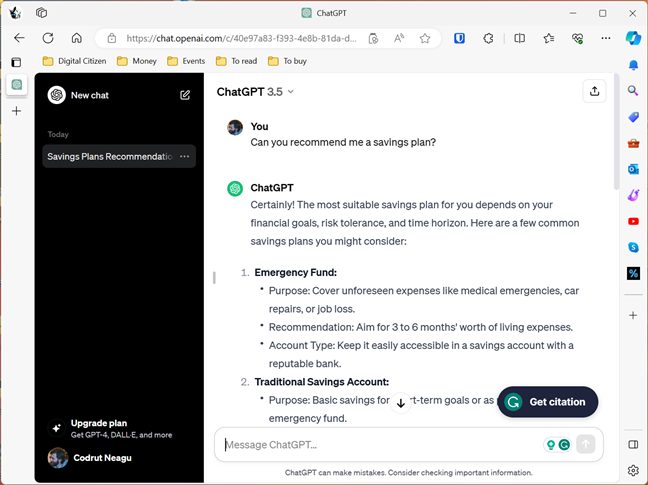Open sidebar Shopping tag icon
This screenshot has width=648, height=485.
633,117
